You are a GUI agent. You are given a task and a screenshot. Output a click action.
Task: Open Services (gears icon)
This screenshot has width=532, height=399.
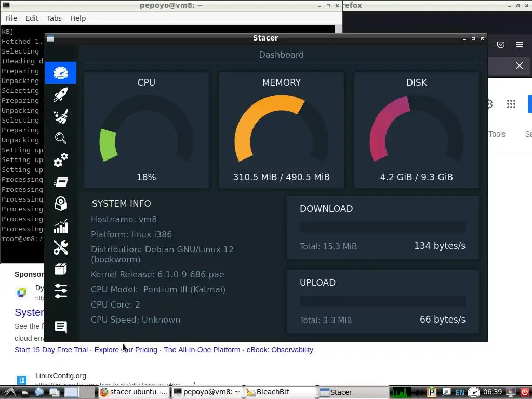(x=61, y=160)
